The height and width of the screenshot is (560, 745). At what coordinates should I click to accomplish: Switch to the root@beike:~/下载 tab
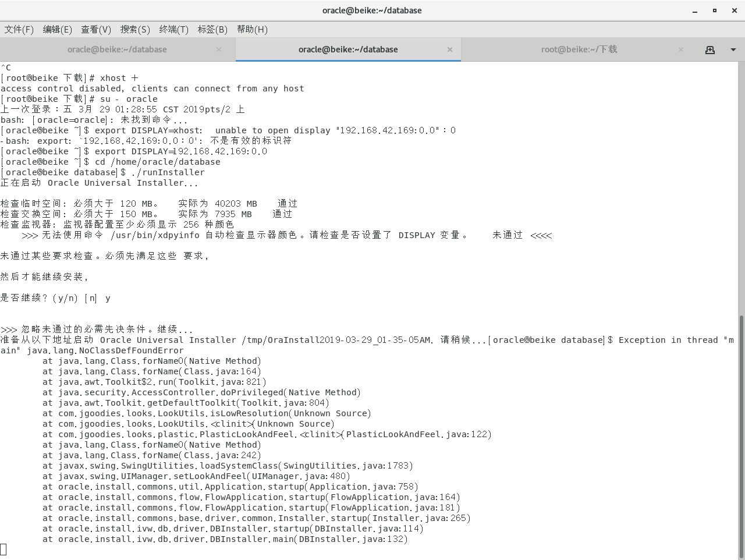[x=579, y=49]
